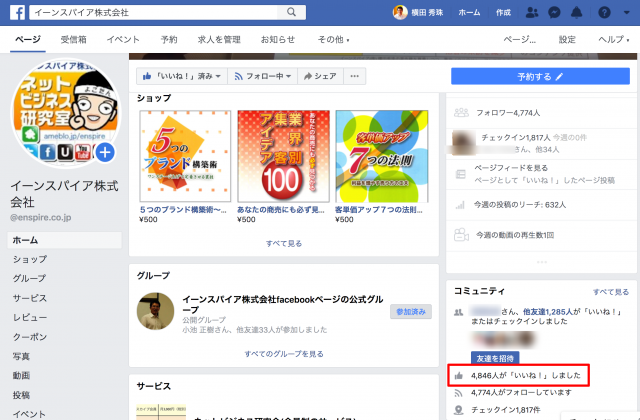Expand the その他 dropdown tab
Viewport: 640px width, 420px height.
333,40
